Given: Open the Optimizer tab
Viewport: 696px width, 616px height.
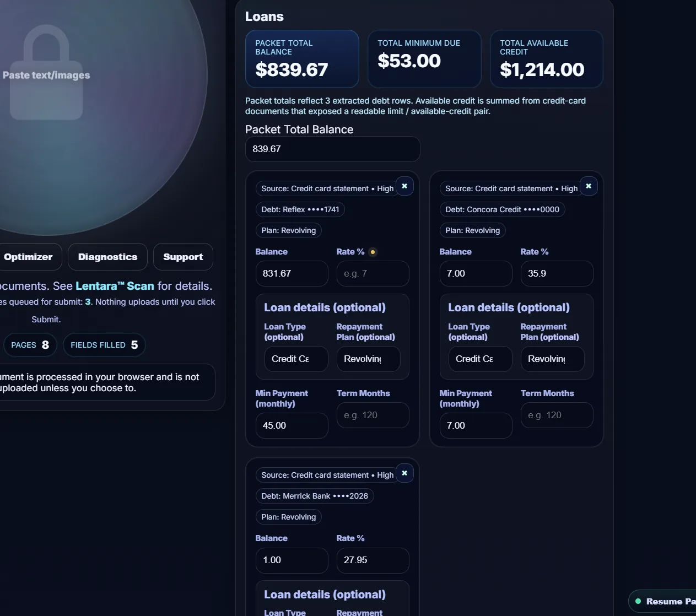Looking at the screenshot, I should (x=29, y=257).
